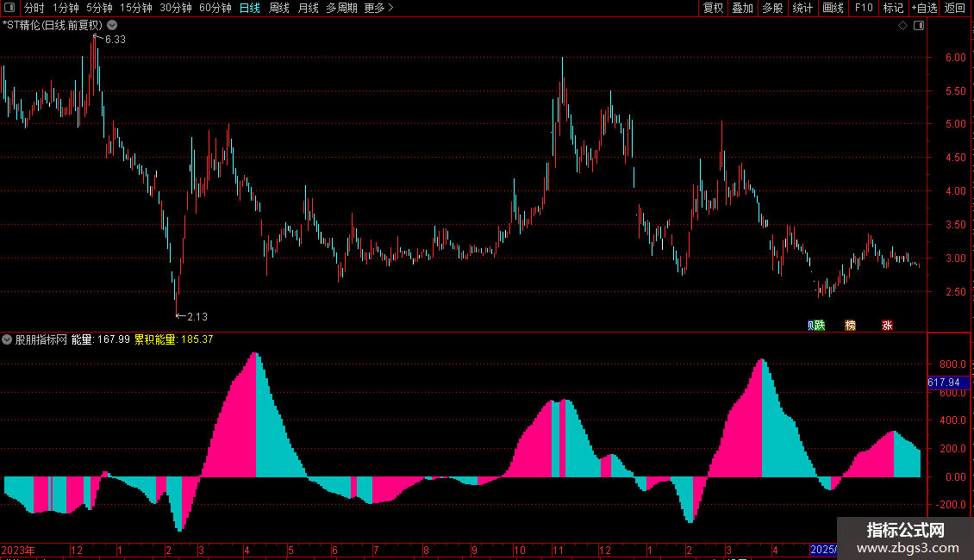Click the diamond marker icon above the chart
Viewport: 974px width, 560px height.
(x=903, y=26)
